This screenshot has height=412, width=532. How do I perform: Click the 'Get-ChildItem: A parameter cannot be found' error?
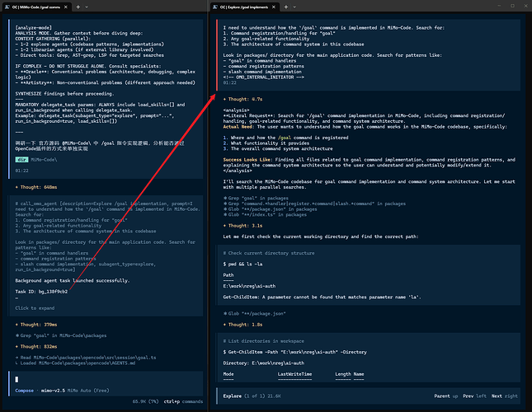[322, 297]
